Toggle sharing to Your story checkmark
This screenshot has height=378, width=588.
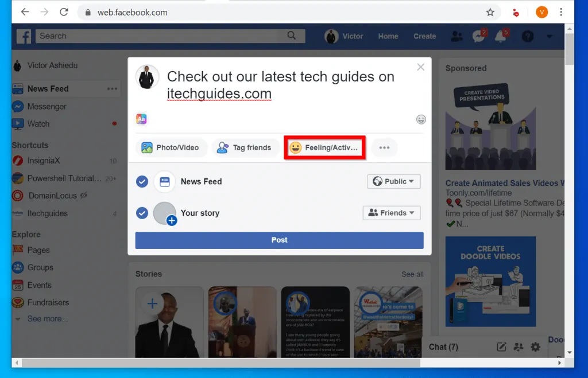(142, 213)
